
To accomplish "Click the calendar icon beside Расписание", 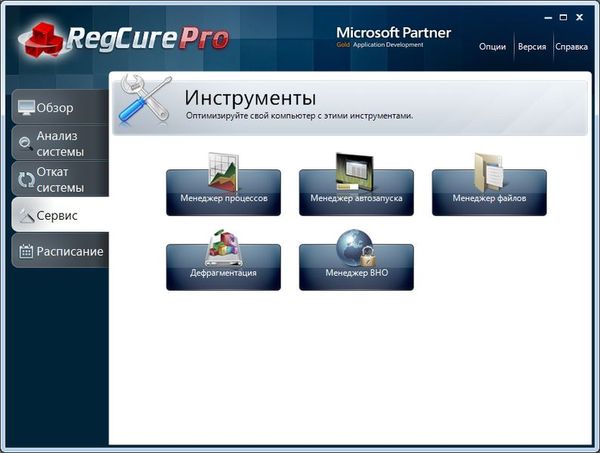I will pos(26,251).
